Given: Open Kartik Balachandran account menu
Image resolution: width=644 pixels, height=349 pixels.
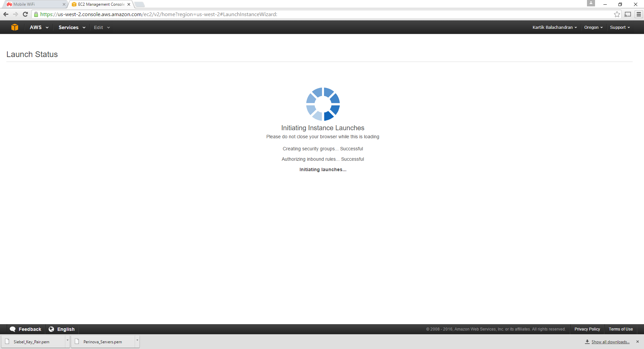Looking at the screenshot, I should coord(554,28).
